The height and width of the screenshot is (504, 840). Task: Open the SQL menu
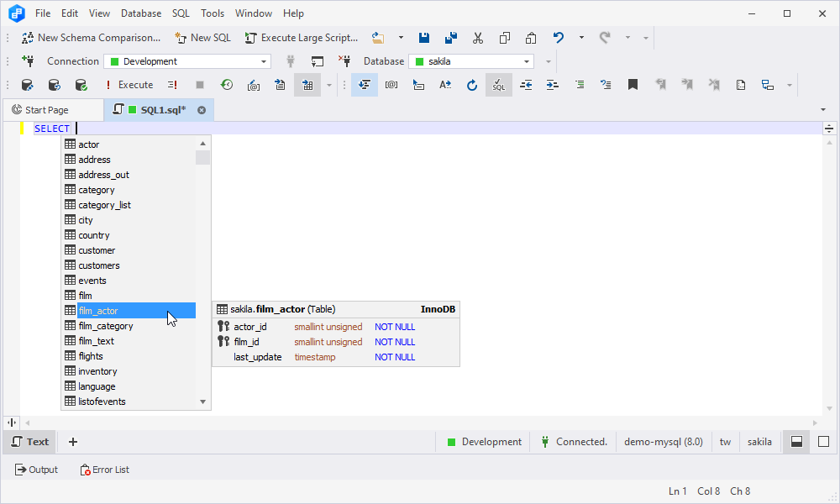click(181, 13)
